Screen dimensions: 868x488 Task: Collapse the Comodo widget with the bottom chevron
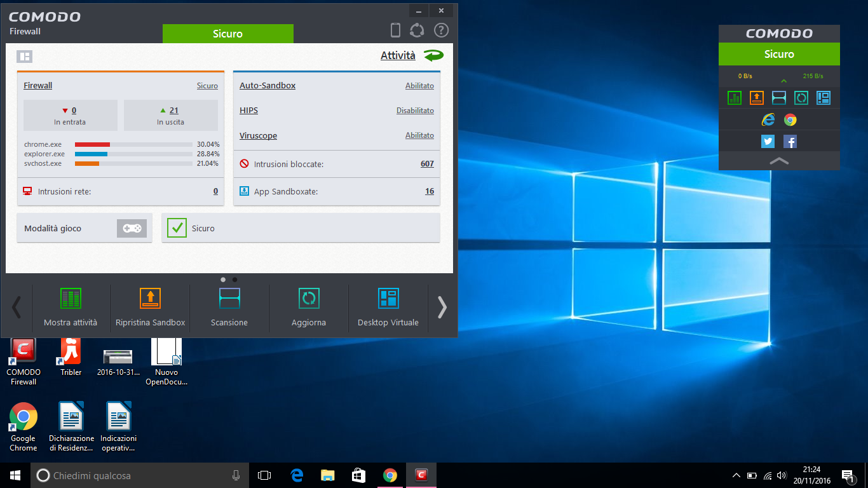[x=779, y=161]
